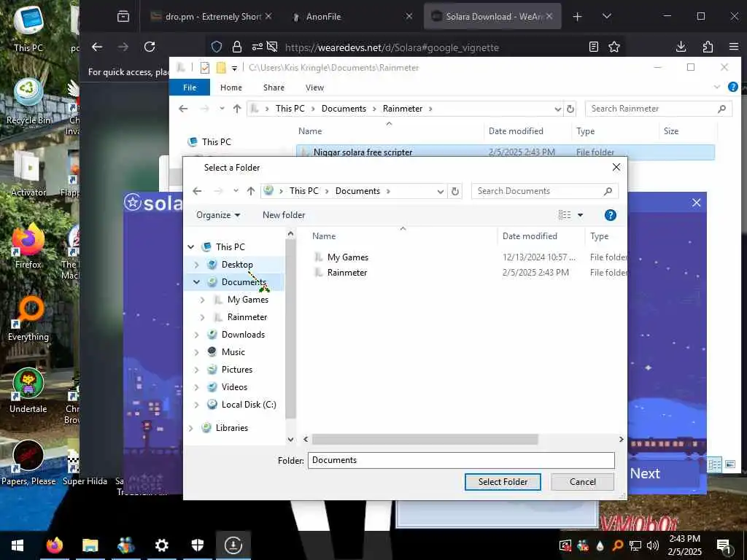
Task: Expand Local Disk (C:) tree node
Action: coord(196,405)
